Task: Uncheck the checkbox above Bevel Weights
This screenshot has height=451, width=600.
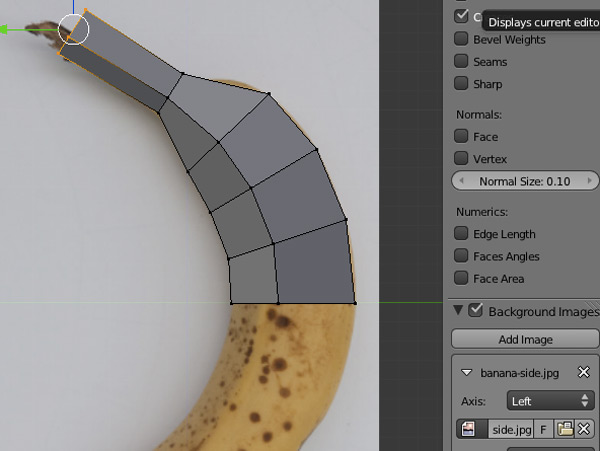Action: [461, 16]
